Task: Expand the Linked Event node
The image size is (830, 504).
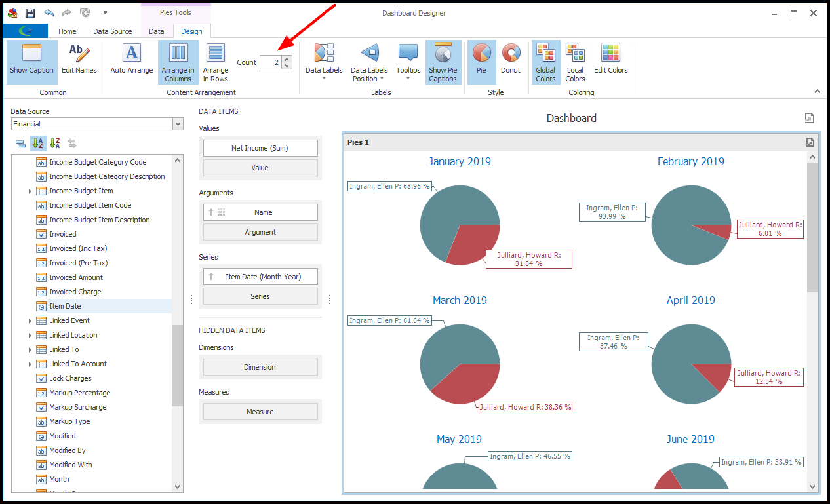Action: (30, 320)
